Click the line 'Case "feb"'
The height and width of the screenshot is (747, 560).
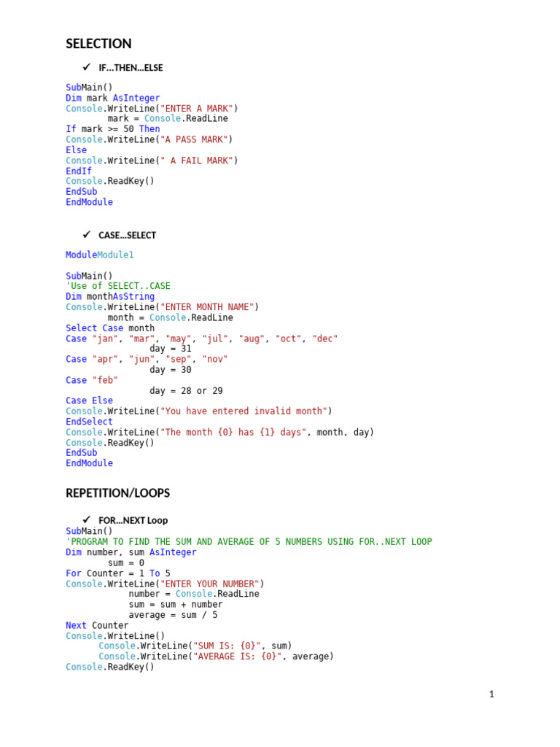pos(91,380)
